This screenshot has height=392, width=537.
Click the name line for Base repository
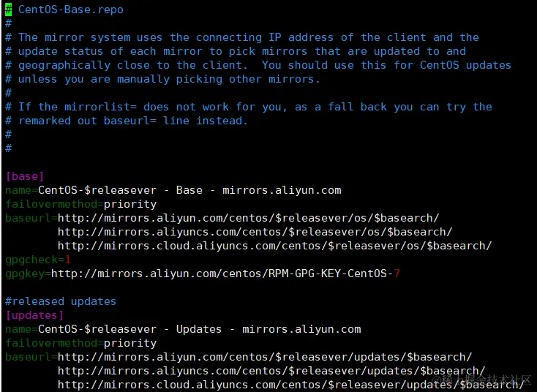tap(173, 190)
